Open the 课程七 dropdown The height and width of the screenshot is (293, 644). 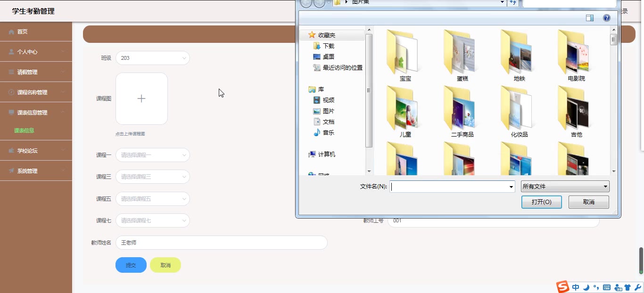click(x=153, y=220)
